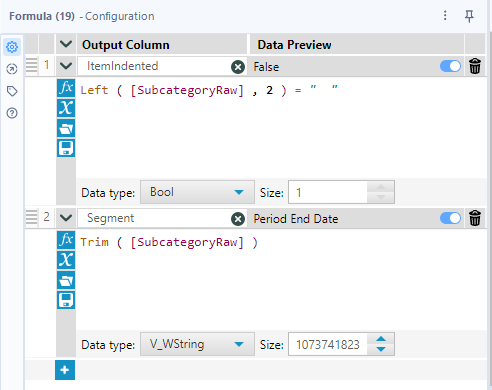Delete the ItemIndented expression with trash icon

[x=475, y=66]
